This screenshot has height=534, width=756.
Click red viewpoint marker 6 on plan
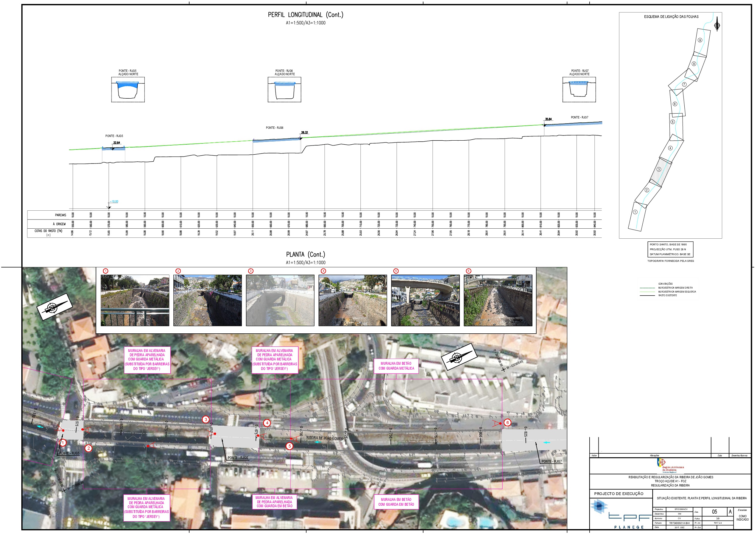[507, 423]
